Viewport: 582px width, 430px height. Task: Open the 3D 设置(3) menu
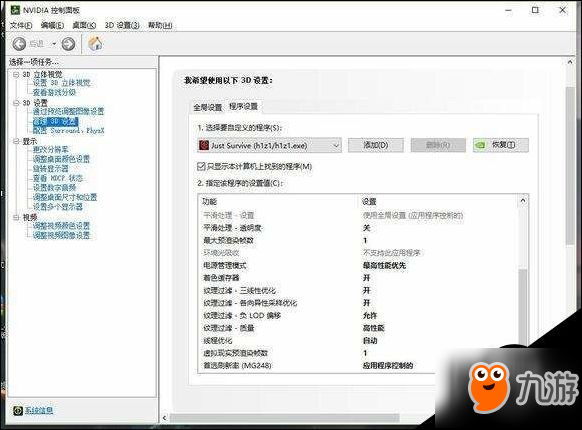122,25
